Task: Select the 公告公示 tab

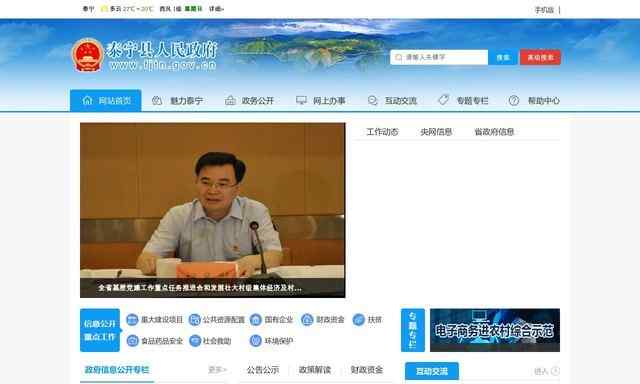Action: 263,370
